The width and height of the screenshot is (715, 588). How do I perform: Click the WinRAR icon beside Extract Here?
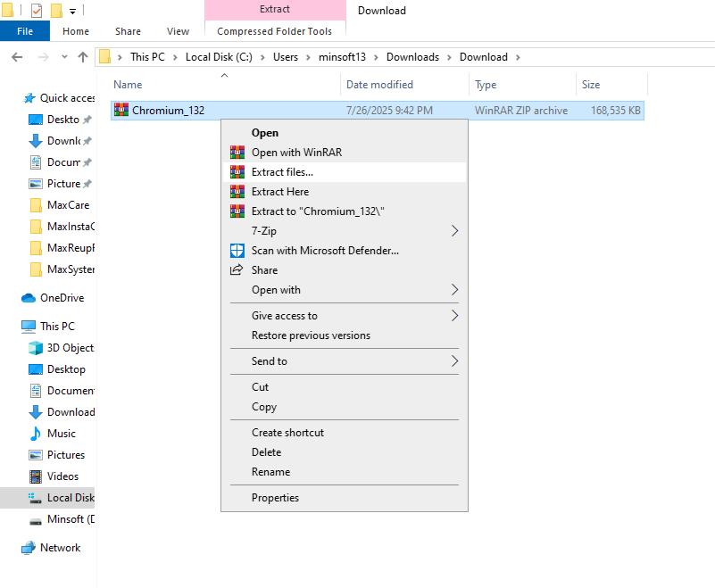(x=237, y=192)
